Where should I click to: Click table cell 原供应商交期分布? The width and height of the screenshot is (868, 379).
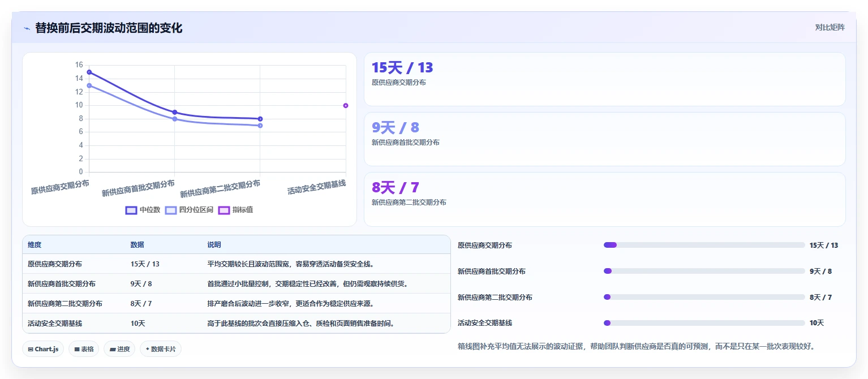click(55, 264)
